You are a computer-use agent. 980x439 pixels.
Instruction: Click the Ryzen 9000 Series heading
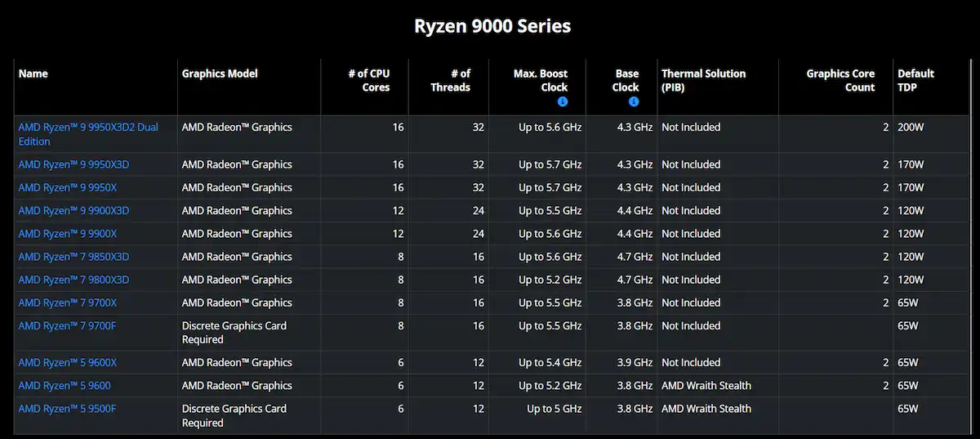(492, 26)
